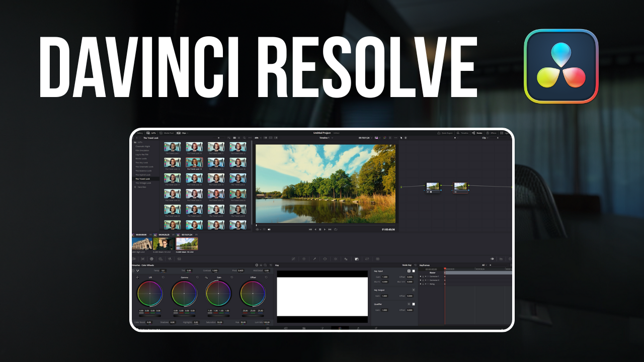Click the Gain color wheel center

coord(218,294)
